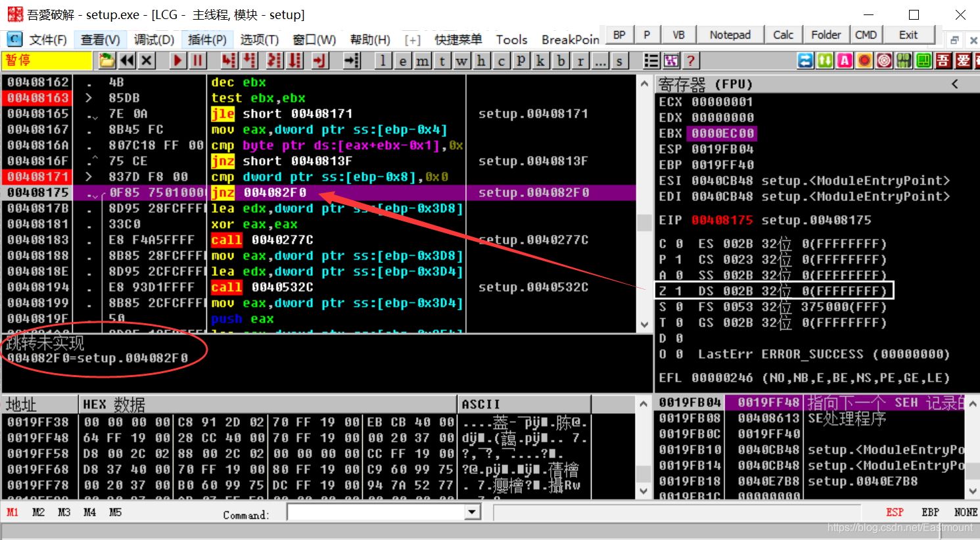
Task: Click disassembly scrollbar up arrow
Action: (x=644, y=83)
